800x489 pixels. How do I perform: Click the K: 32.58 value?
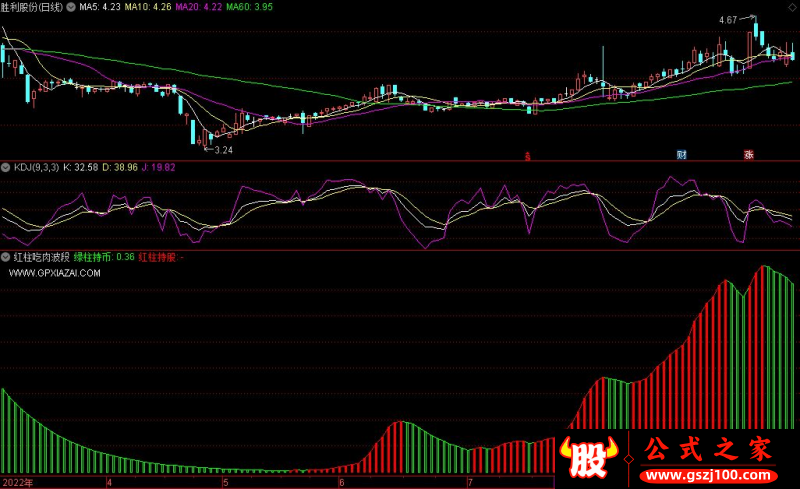pos(81,167)
